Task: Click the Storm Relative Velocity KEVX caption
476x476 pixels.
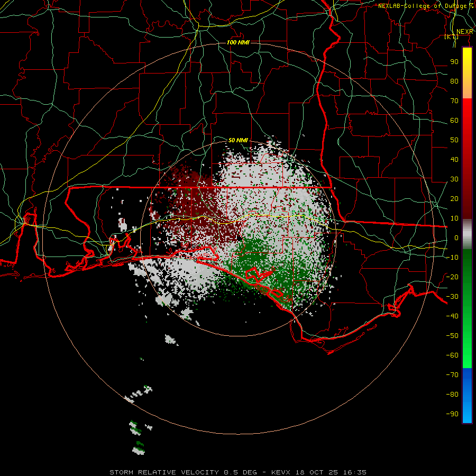Action: (x=238, y=472)
